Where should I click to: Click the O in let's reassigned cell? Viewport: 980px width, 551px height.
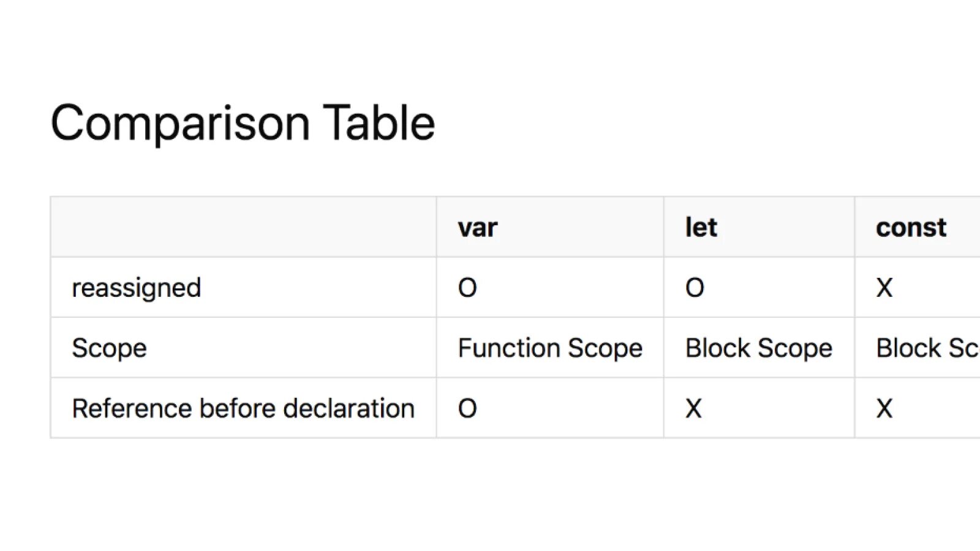[695, 288]
